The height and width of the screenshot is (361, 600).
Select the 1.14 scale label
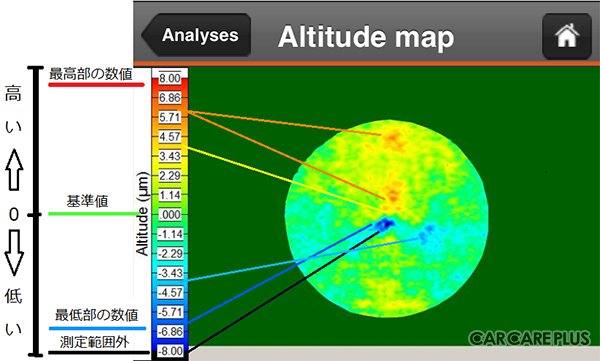(x=170, y=195)
